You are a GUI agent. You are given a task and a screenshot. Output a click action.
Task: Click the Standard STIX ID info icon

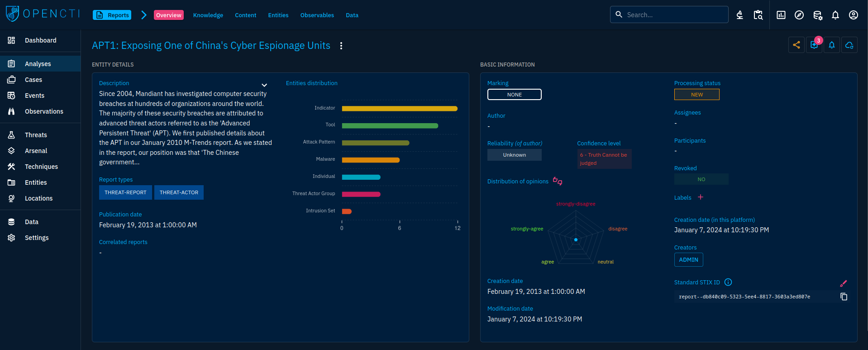pos(728,282)
